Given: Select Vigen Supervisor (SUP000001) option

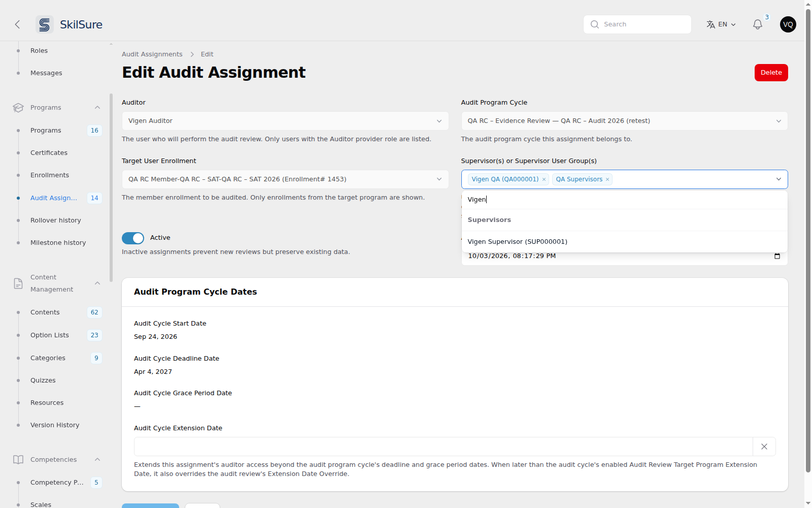Looking at the screenshot, I should pos(624,242).
